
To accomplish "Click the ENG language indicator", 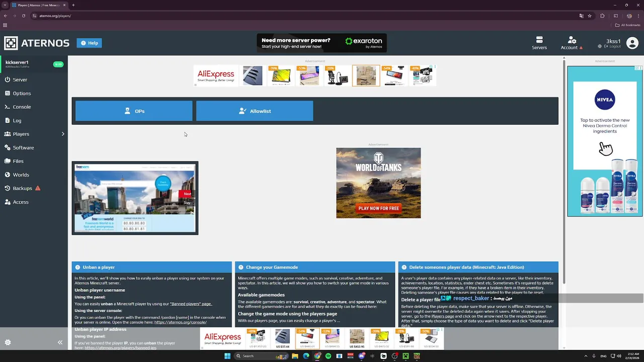I will click(603, 356).
